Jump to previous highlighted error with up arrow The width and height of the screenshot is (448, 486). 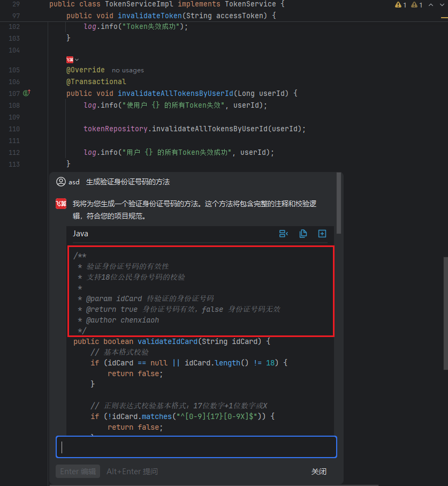coord(431,5)
